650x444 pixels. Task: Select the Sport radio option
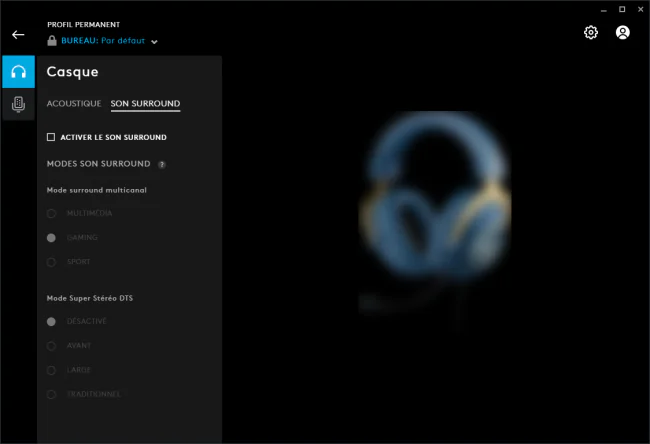coord(51,262)
